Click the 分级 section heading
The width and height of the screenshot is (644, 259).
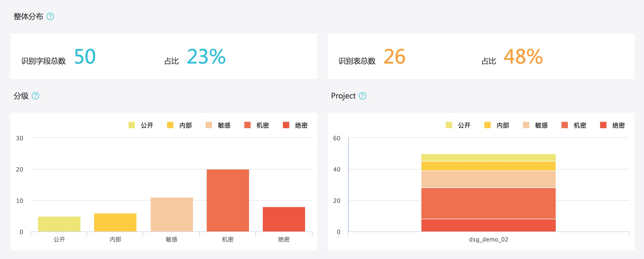pyautogui.click(x=21, y=96)
